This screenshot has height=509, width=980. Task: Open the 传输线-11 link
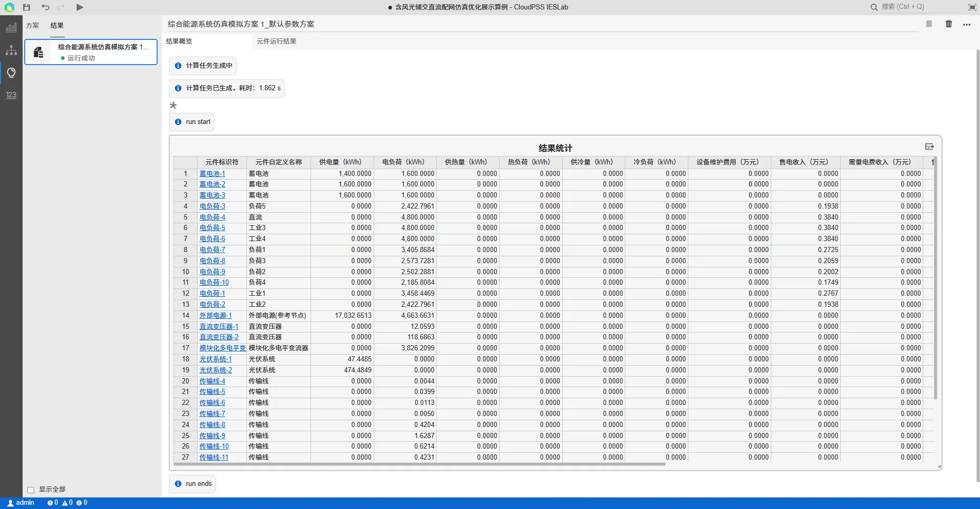pos(214,458)
